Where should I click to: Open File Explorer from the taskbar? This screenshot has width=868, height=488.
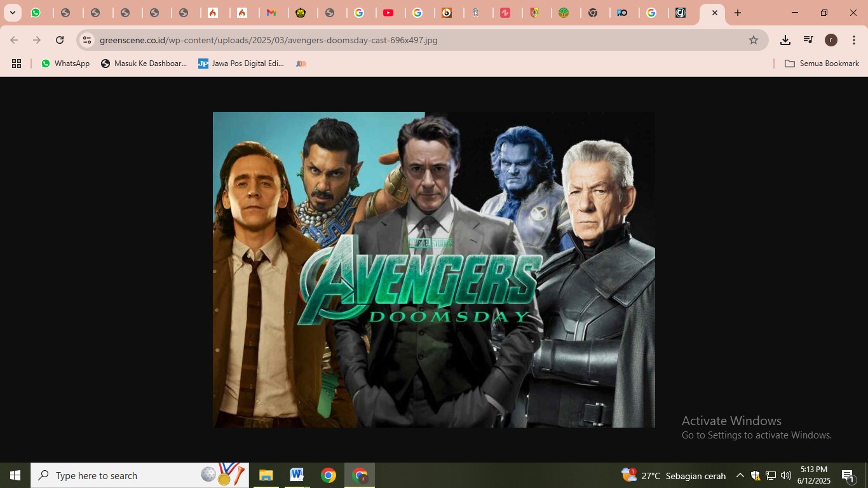coord(266,475)
